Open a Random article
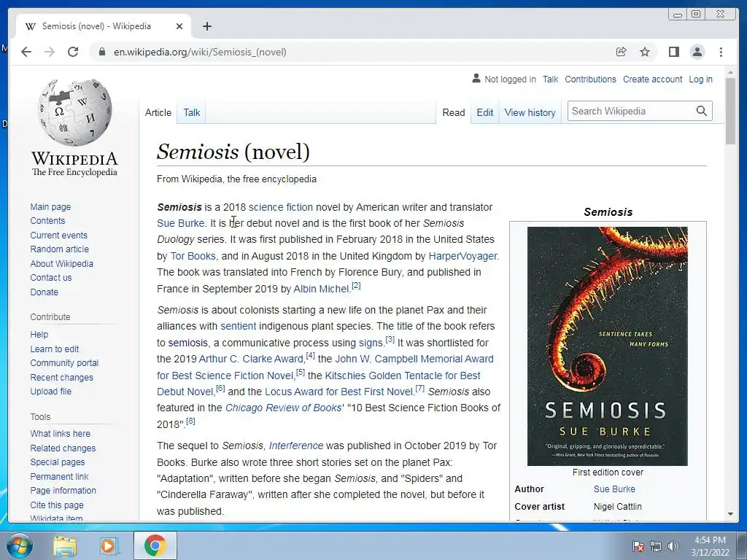 tap(60, 249)
